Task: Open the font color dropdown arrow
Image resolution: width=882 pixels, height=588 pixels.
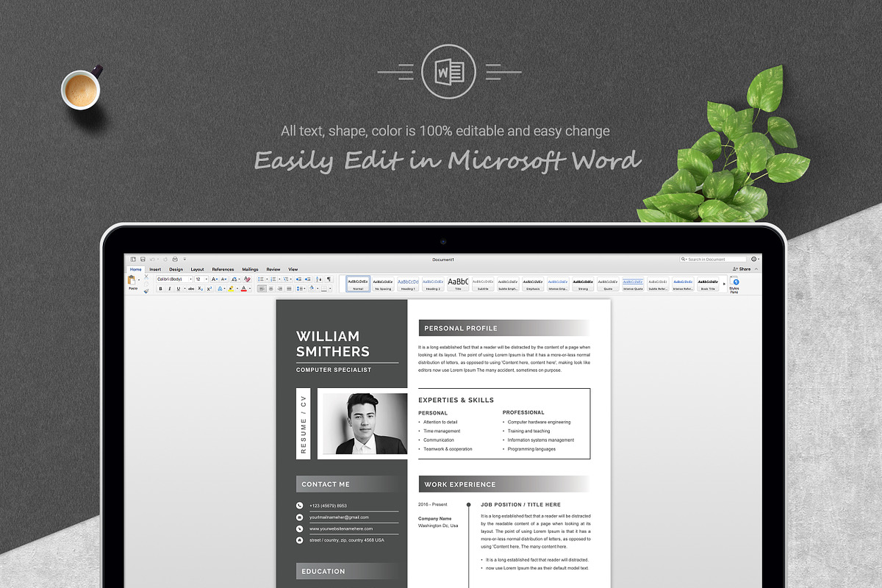Action: [250, 289]
